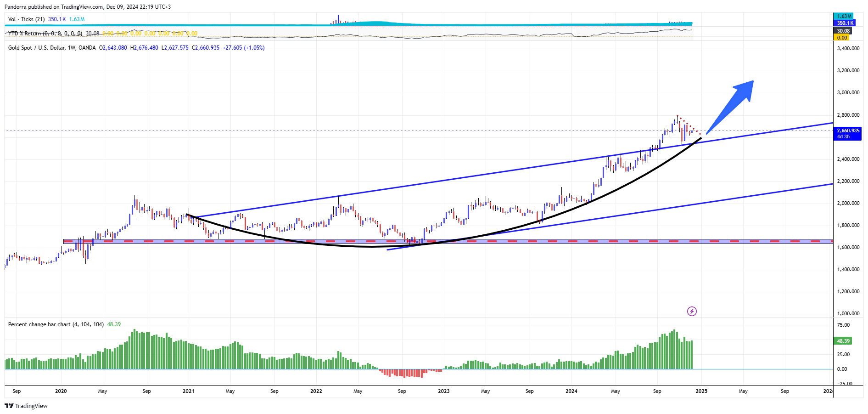Click the 2024 label on time axis
This screenshot has height=414, width=868.
571,391
